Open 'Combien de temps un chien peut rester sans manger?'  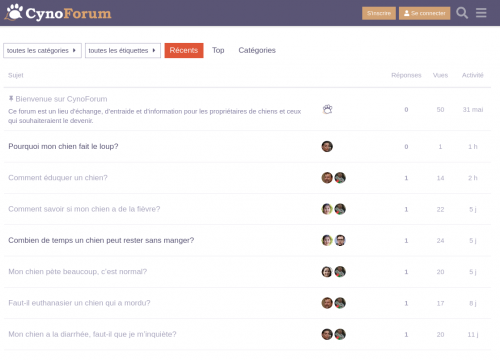(101, 240)
